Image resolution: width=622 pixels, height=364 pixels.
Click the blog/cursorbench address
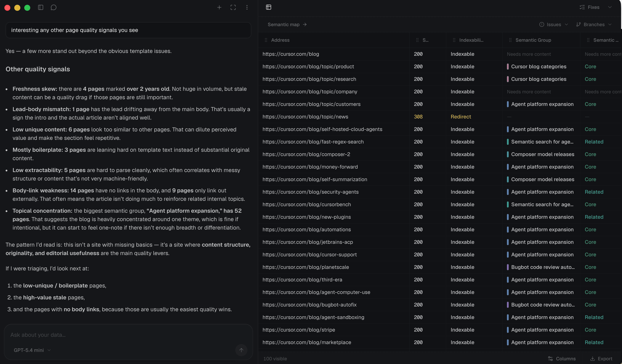[306, 204]
